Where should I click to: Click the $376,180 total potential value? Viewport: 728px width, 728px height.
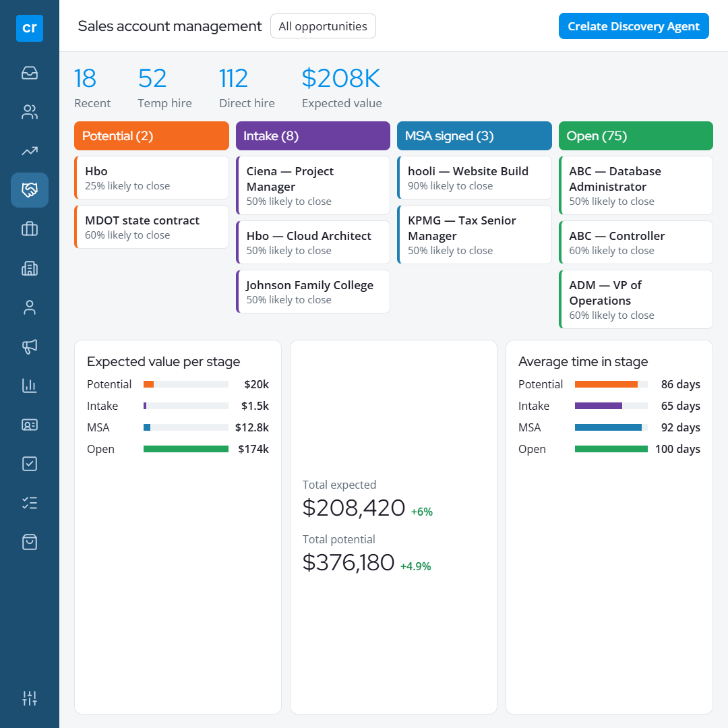348,562
